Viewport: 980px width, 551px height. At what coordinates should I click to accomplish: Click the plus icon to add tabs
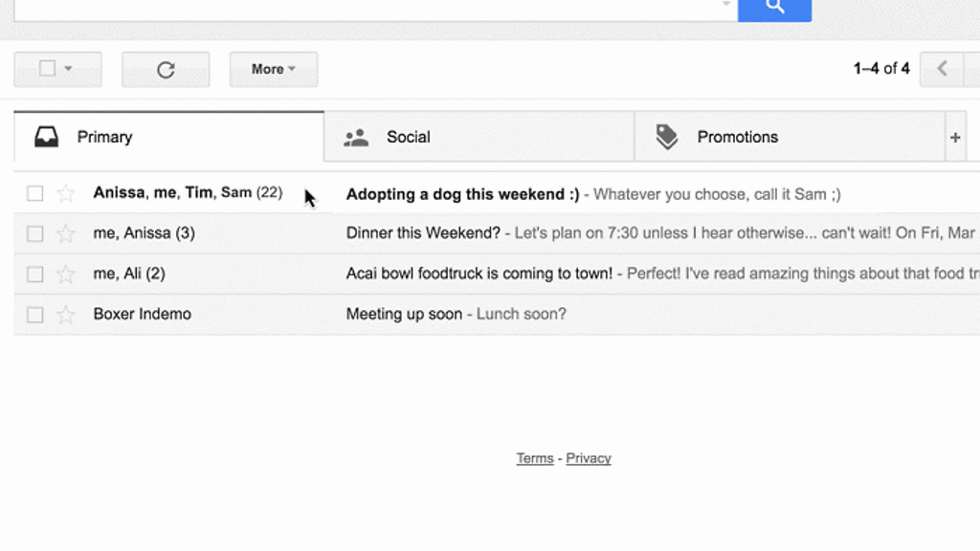point(955,138)
